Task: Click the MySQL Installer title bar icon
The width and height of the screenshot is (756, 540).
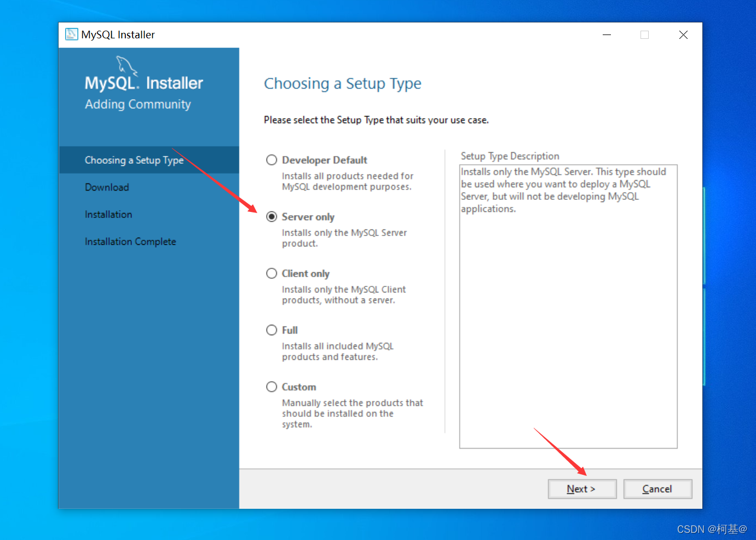Action: tap(72, 35)
